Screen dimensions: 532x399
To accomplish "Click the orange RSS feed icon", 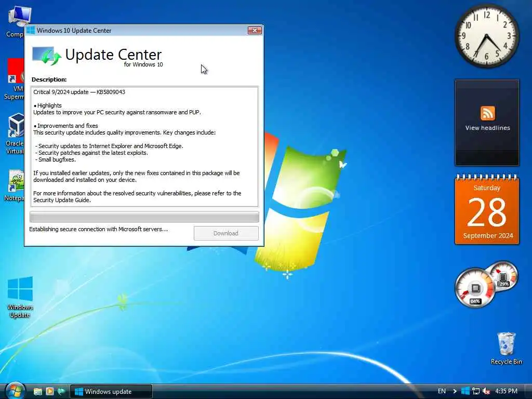I will pos(487,113).
